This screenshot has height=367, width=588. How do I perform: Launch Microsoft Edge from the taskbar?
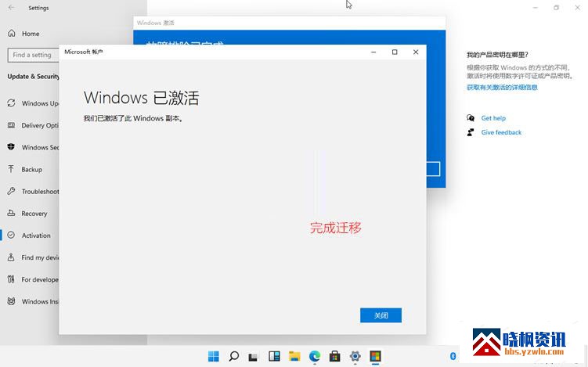coord(315,356)
